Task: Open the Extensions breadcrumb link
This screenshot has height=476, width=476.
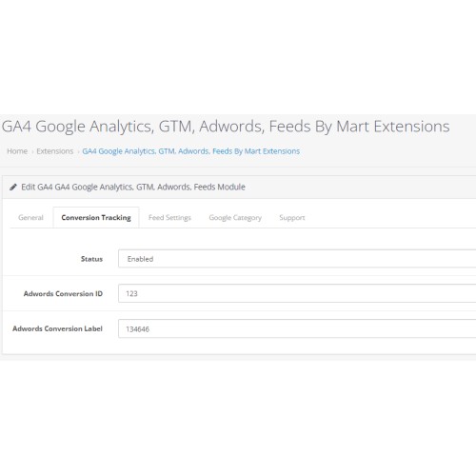Action: 55,151
